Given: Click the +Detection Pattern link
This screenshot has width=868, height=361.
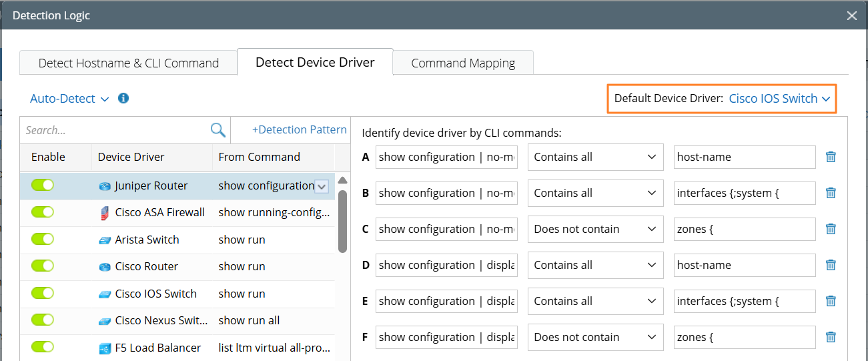Looking at the screenshot, I should pos(299,130).
